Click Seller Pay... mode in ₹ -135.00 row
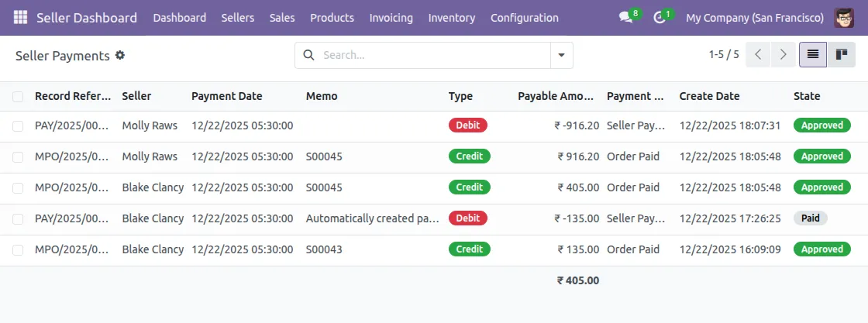This screenshot has height=323, width=868. (x=636, y=218)
